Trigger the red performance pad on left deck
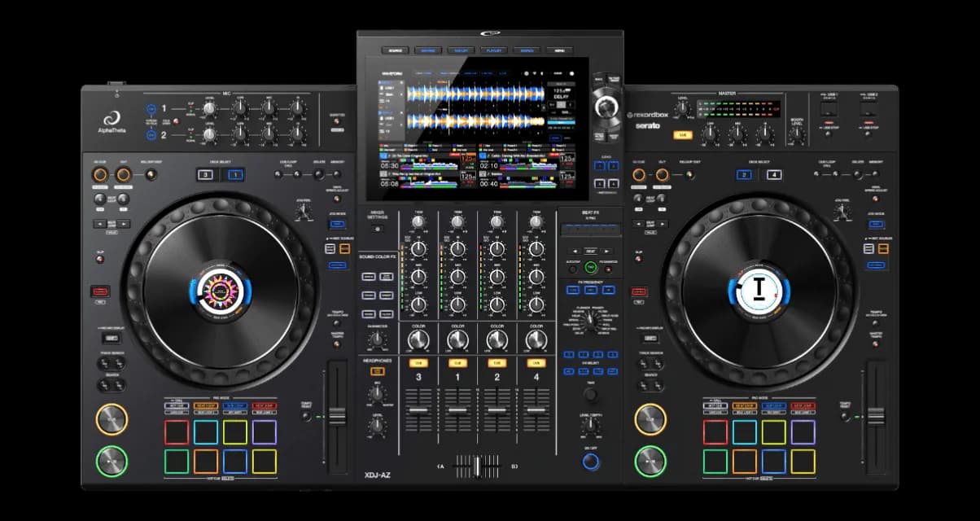 click(x=177, y=432)
